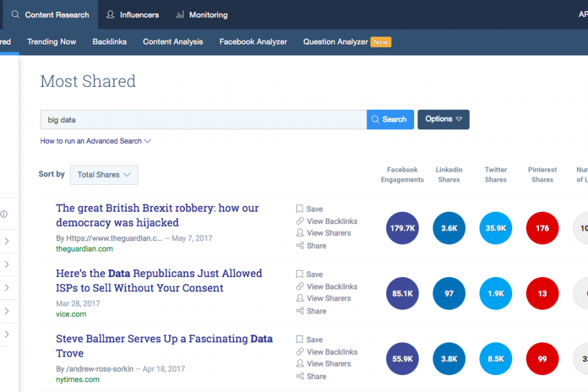Screen dimensions: 588x392
Task: Open nytimes.com domain link
Action: click(x=78, y=379)
